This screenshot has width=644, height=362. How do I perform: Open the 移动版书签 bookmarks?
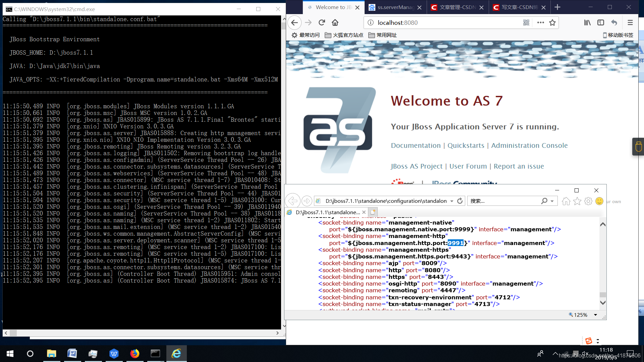[x=618, y=35]
